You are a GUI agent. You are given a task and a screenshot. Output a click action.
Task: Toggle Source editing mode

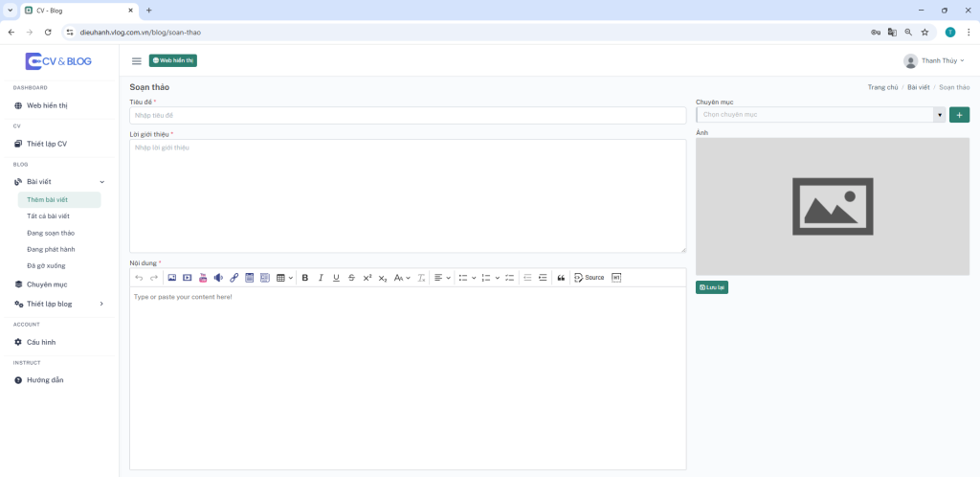[x=590, y=278]
